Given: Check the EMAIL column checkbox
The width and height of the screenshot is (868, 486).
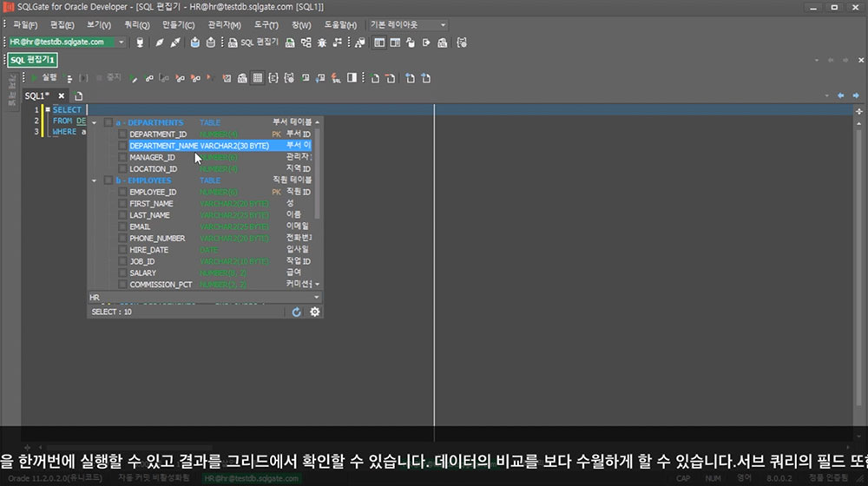Looking at the screenshot, I should pos(122,227).
